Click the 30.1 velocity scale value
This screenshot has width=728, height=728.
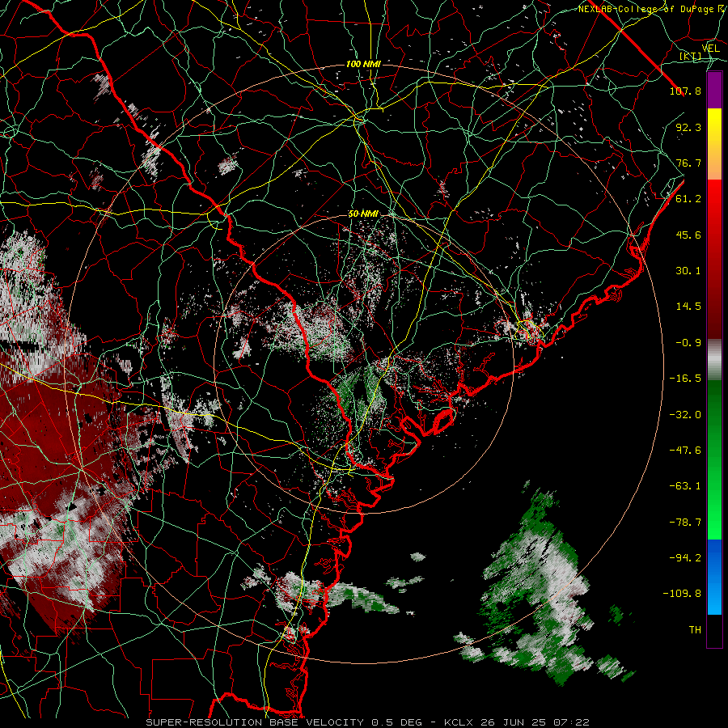(x=688, y=271)
